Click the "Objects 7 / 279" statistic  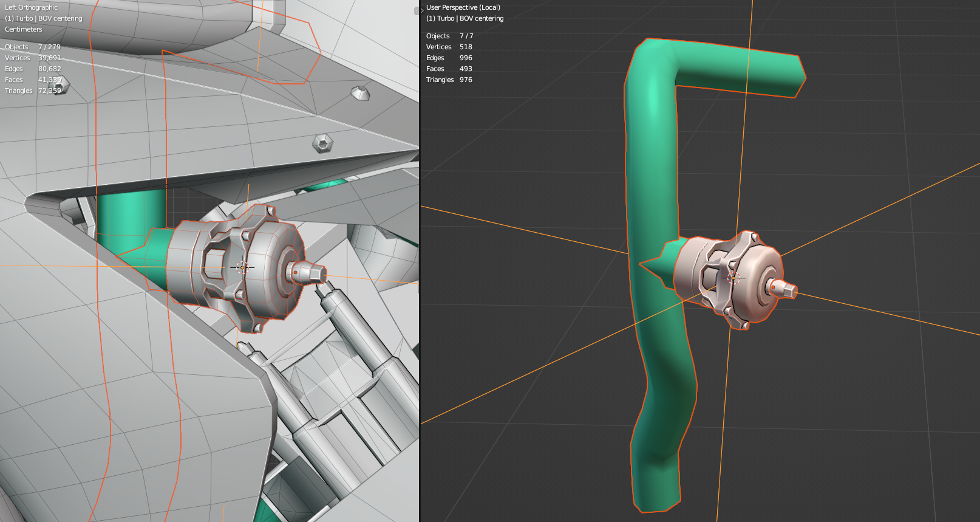click(33, 47)
